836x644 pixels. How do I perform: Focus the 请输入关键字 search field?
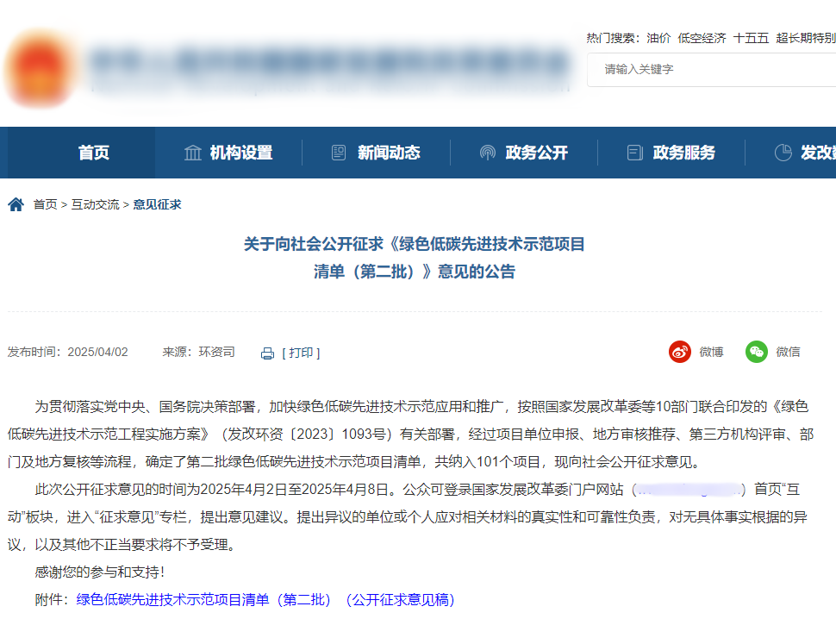711,69
